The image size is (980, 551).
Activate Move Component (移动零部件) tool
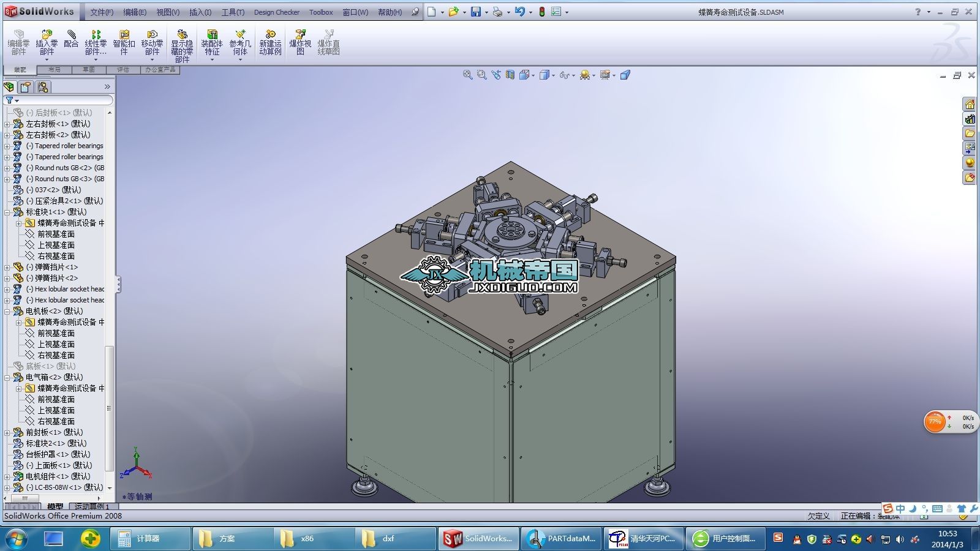click(x=152, y=43)
